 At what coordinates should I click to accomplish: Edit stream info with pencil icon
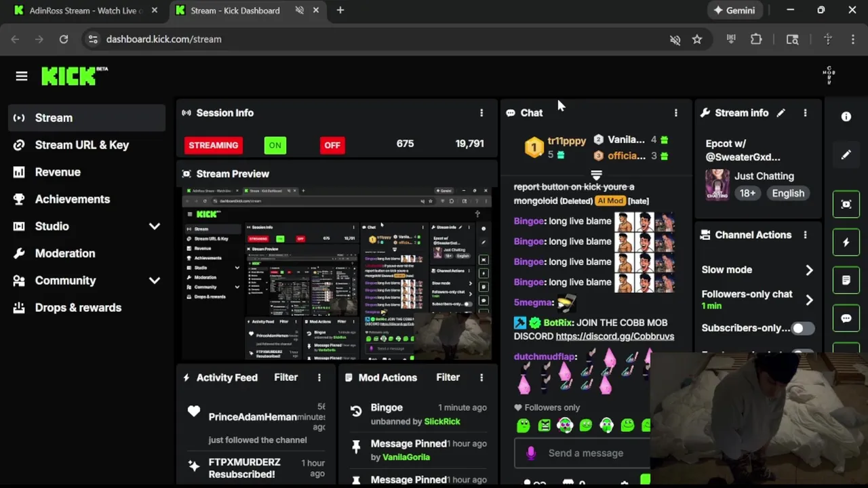pos(781,113)
